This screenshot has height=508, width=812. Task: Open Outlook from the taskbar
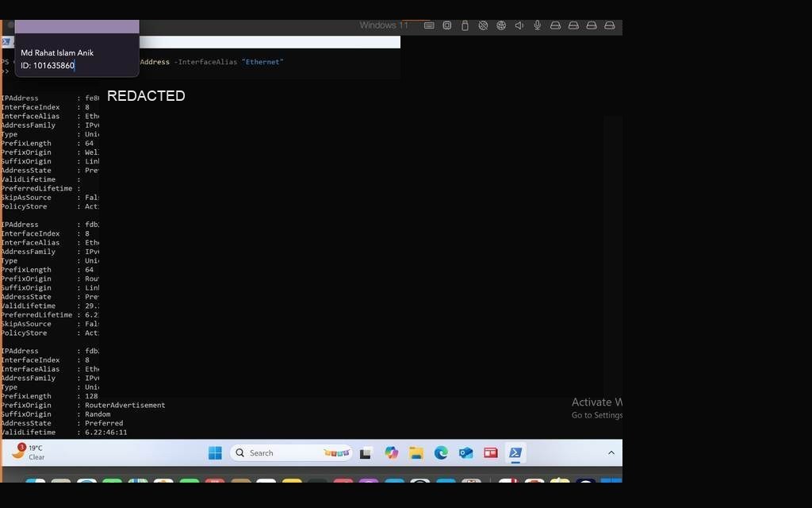pyautogui.click(x=466, y=453)
